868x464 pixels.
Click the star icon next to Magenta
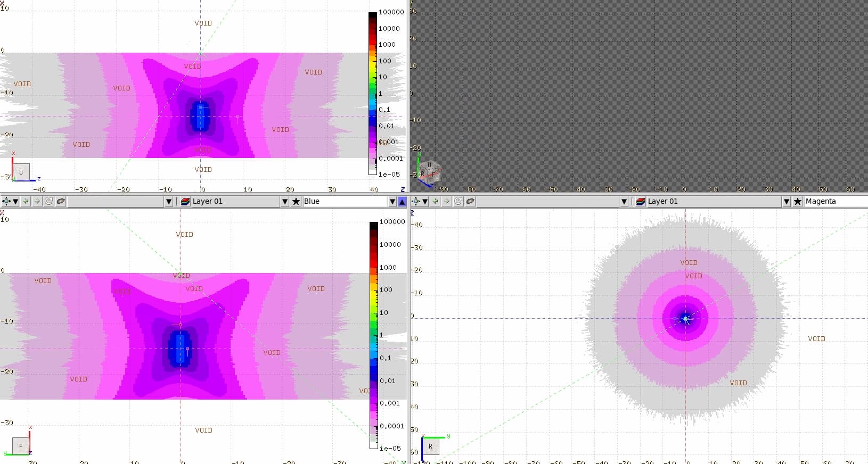[798, 202]
